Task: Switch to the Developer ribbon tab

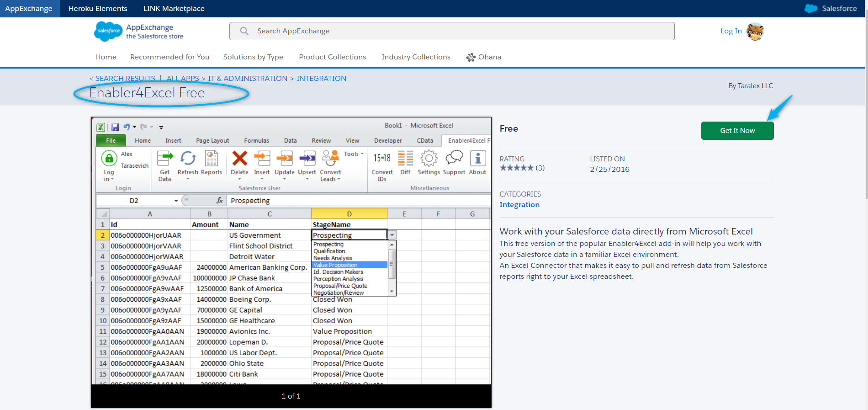Action: pyautogui.click(x=388, y=141)
